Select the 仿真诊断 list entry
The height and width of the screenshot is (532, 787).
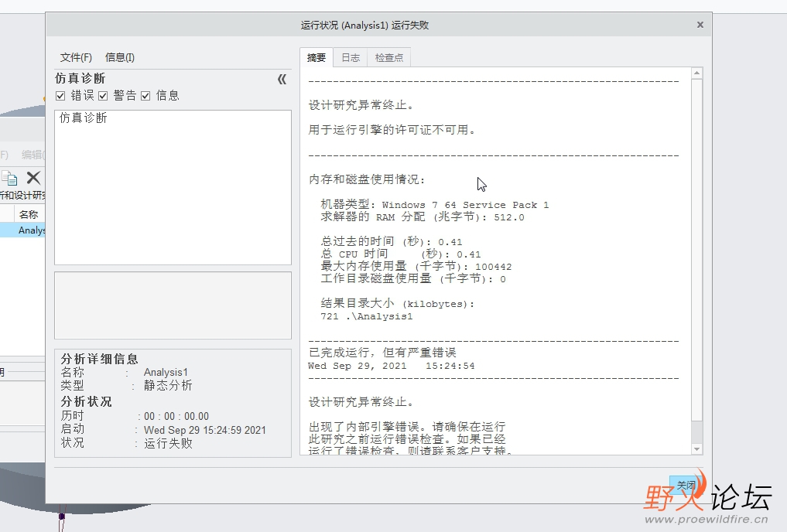click(84, 118)
